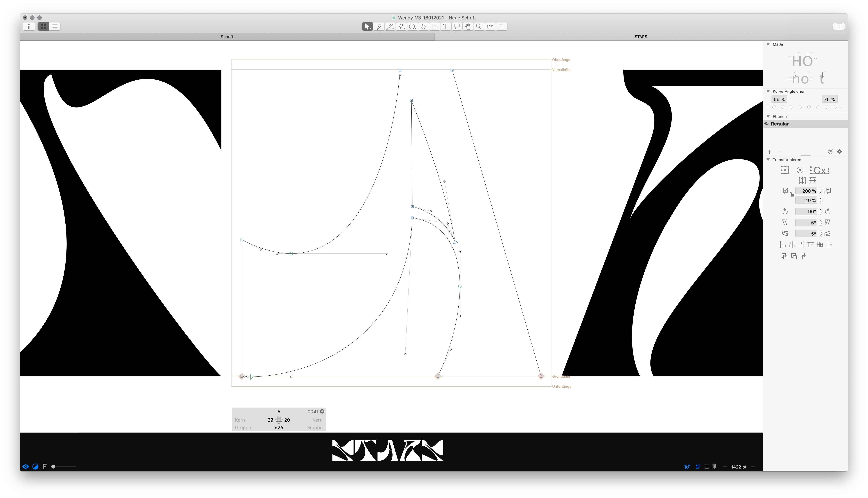Add a new layer with plus button
This screenshot has height=498, width=868.
coord(770,152)
